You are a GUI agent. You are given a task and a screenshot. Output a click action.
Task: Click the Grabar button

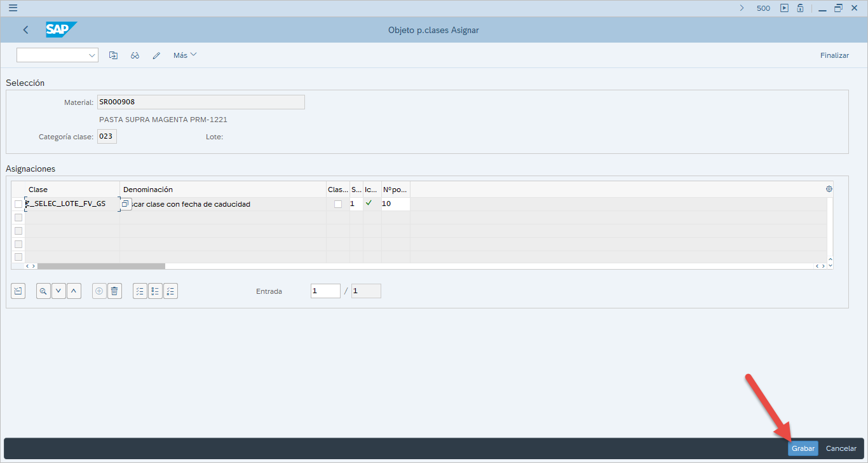803,448
